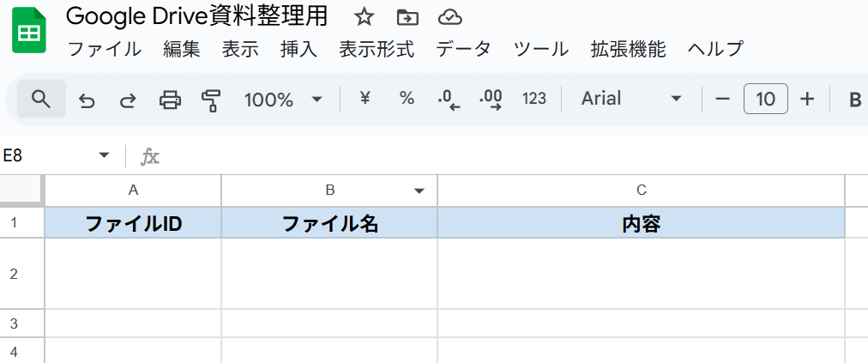The height and width of the screenshot is (363, 868).
Task: Select empty cell B3
Action: coord(329,324)
